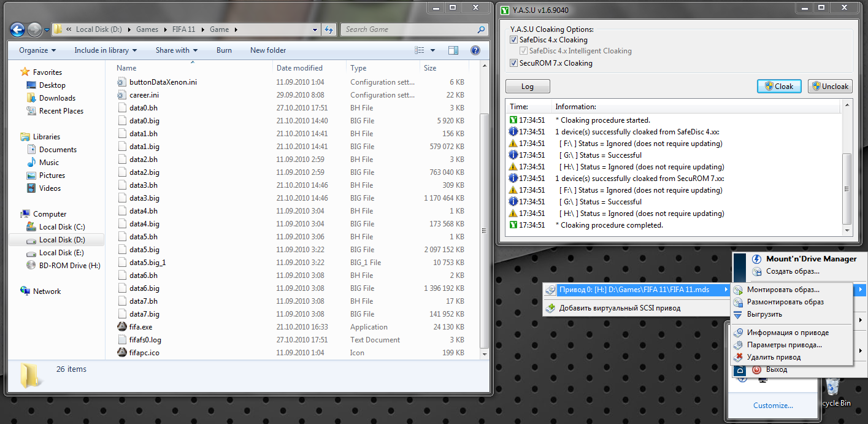Click the Информация о приводе icon
868x424 pixels.
(739, 333)
